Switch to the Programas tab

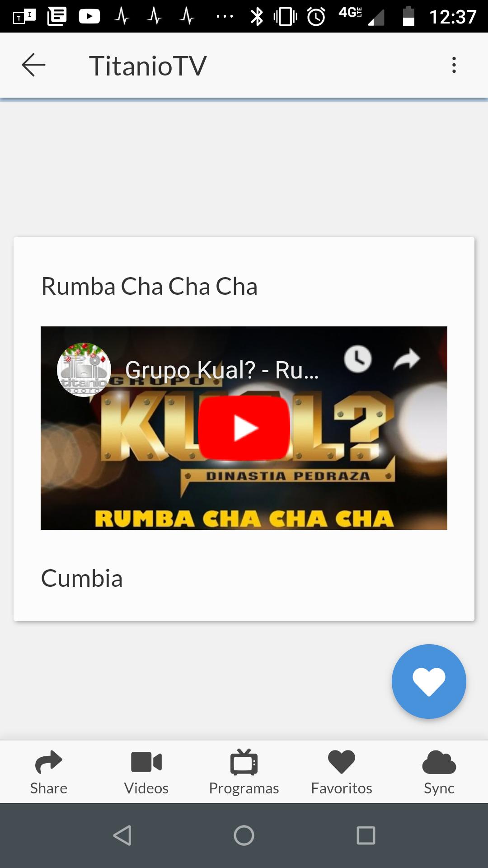pyautogui.click(x=244, y=772)
